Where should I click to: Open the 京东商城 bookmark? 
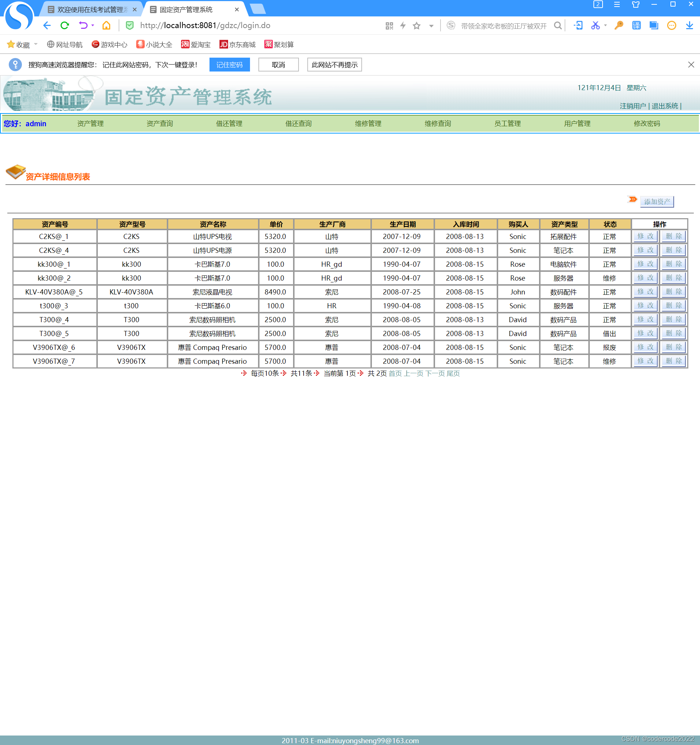click(237, 45)
